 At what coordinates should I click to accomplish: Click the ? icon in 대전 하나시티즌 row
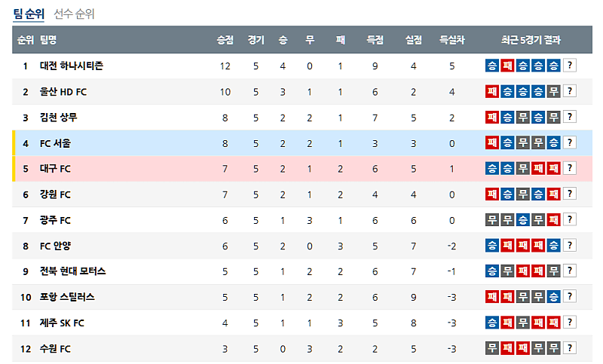click(570, 66)
